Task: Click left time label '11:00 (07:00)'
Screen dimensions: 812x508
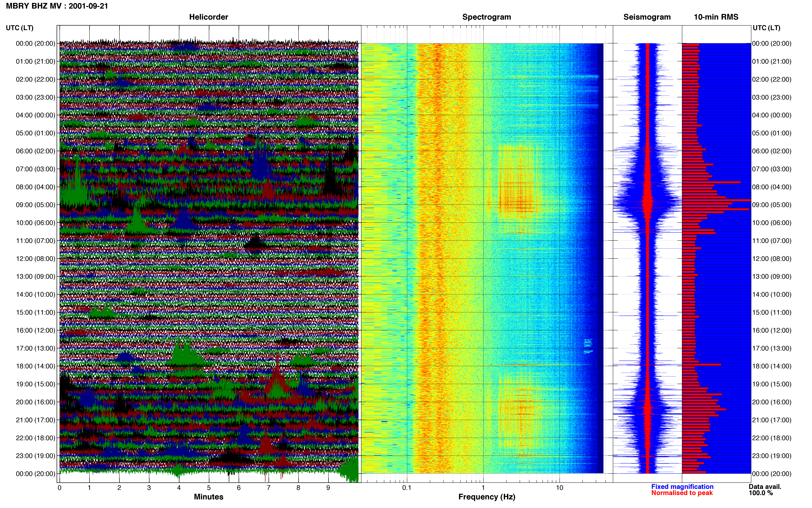Action: pos(36,240)
